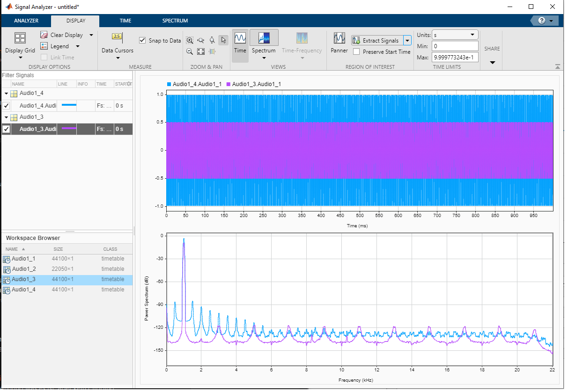Collapse the toolstrip with the arrow icon
The image size is (568, 392).
[557, 67]
